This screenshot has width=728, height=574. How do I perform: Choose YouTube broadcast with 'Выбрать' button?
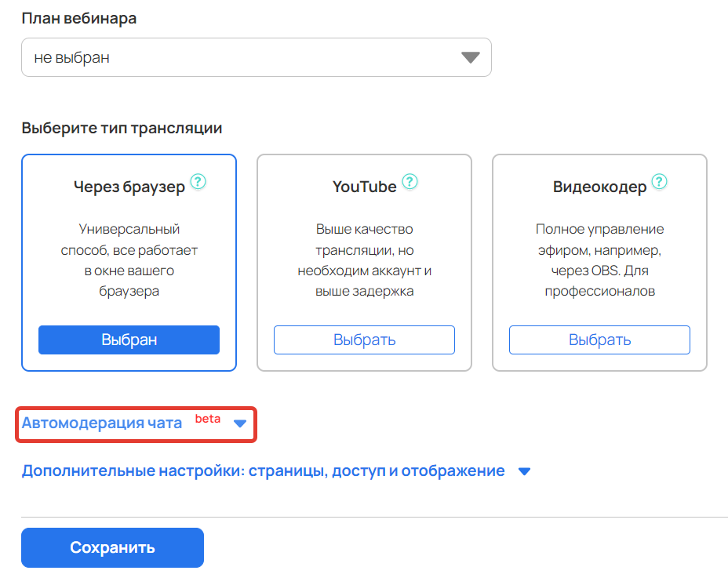(365, 340)
